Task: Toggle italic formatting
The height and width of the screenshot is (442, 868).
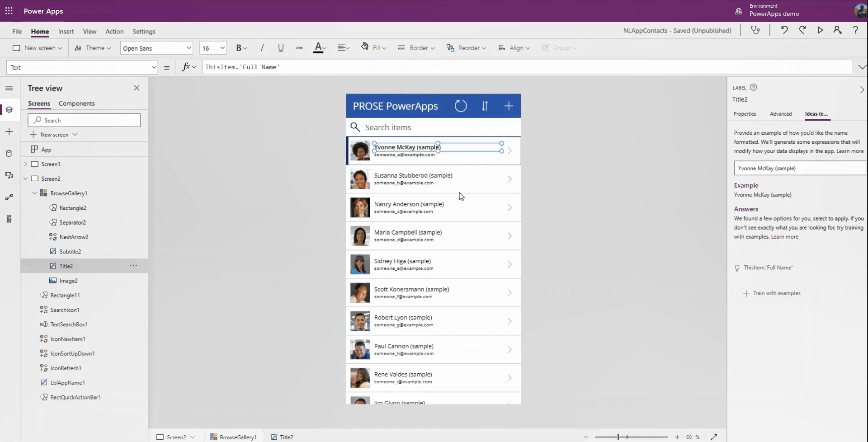Action: coord(262,47)
